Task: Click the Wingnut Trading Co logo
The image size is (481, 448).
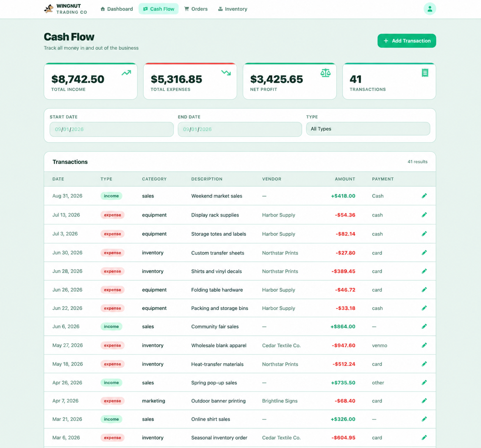Action: click(65, 9)
